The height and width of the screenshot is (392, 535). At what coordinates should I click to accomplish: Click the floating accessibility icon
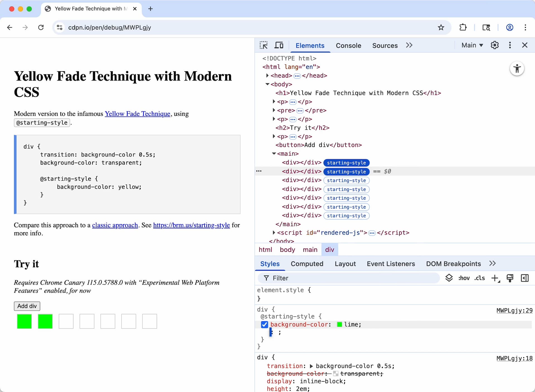tap(517, 69)
